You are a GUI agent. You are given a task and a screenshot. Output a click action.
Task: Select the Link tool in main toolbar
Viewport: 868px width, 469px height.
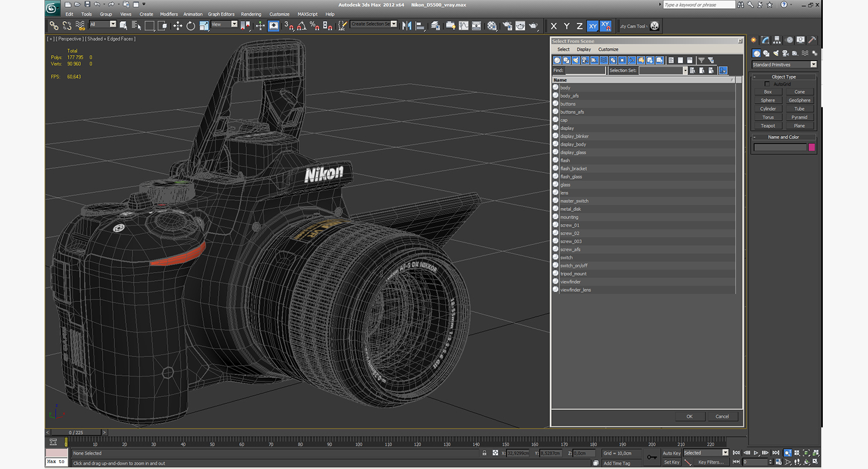coord(53,26)
